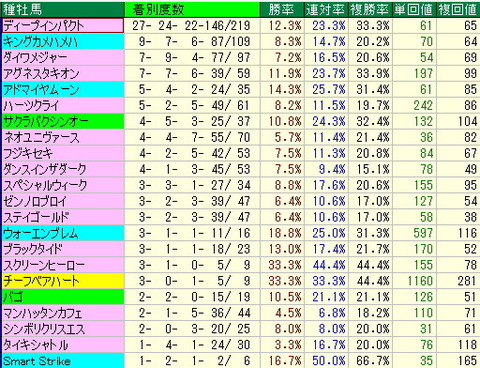Select the 複勝率 column header
This screenshot has width=480, height=368.
pyautogui.click(x=370, y=9)
